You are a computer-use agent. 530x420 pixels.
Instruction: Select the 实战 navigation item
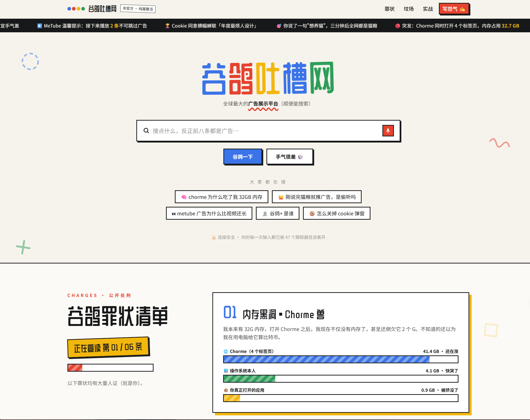point(428,9)
